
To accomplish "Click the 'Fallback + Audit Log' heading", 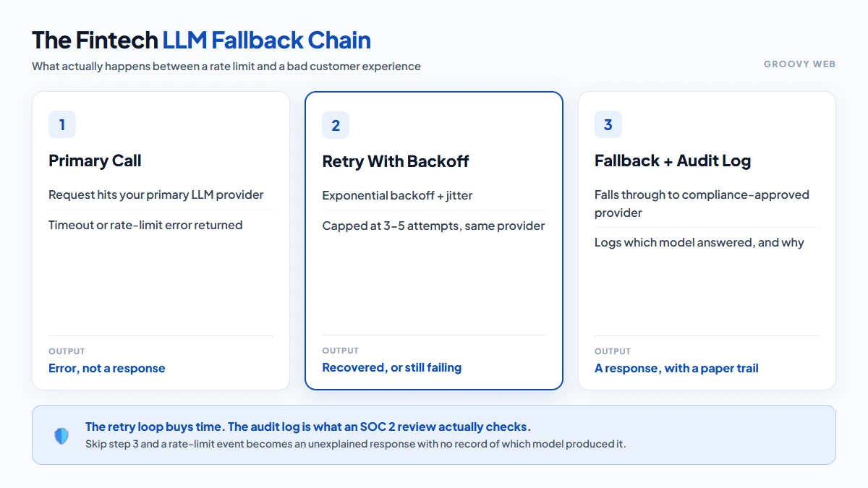I will (673, 160).
